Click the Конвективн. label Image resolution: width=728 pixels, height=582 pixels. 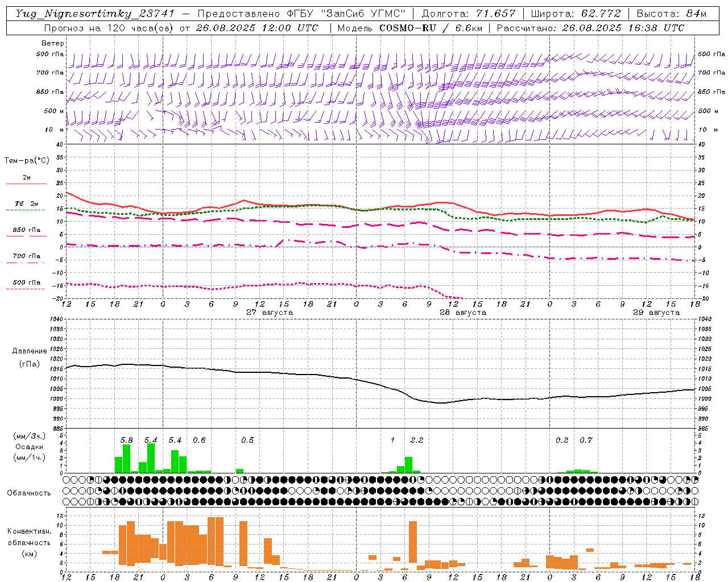coord(30,531)
